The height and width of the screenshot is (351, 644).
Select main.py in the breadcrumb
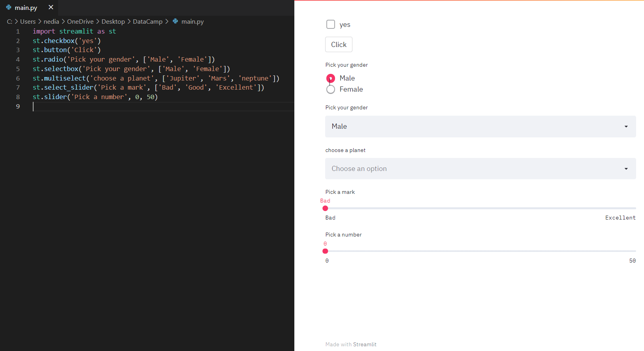192,22
